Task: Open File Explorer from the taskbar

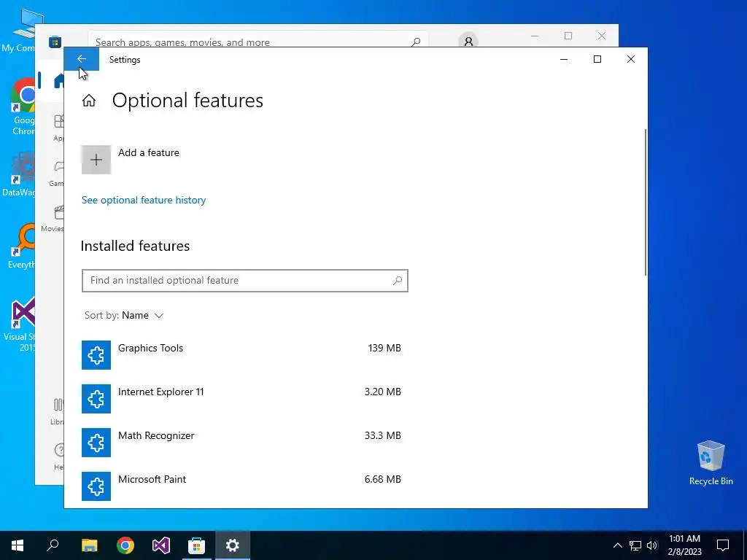Action: 89,545
